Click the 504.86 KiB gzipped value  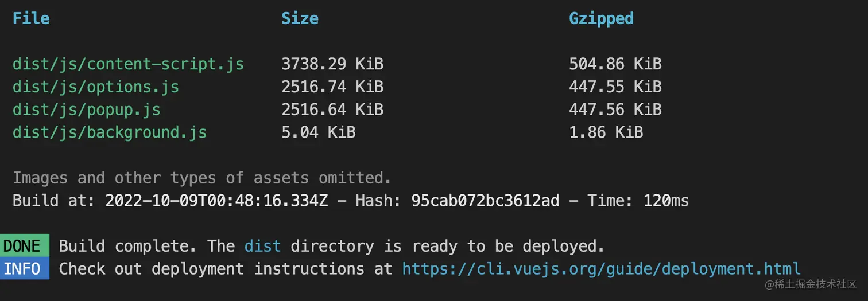point(615,64)
